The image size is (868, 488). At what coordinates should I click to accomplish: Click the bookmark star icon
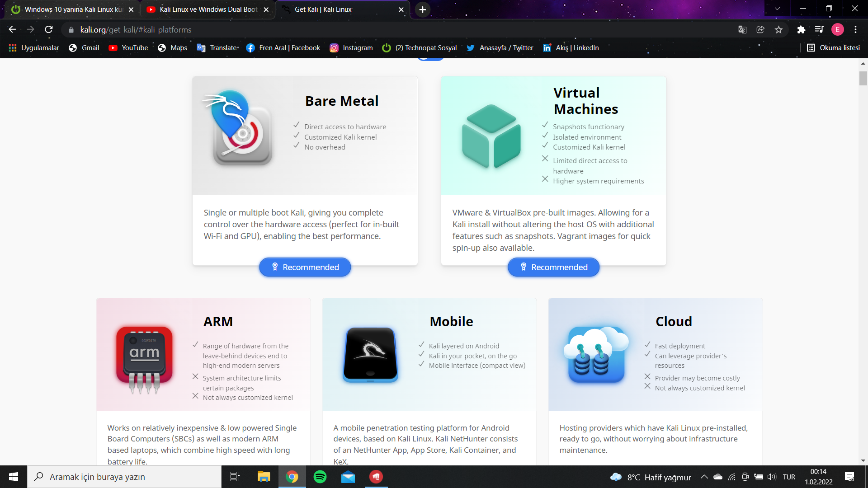pos(778,30)
